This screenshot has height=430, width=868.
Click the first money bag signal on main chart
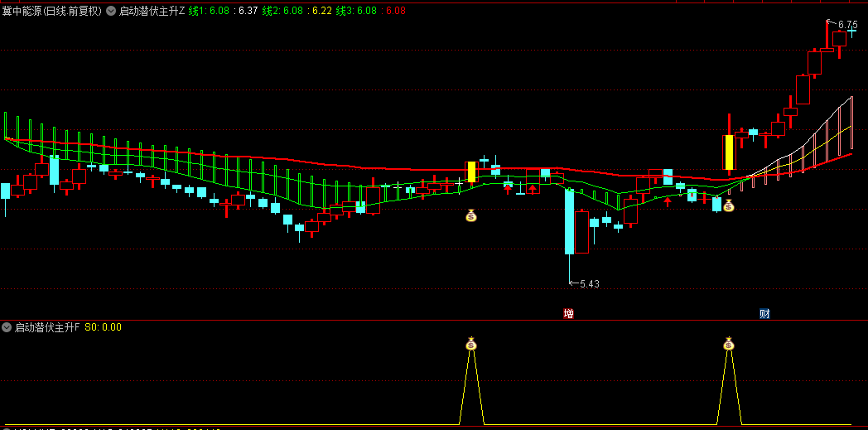(x=470, y=215)
